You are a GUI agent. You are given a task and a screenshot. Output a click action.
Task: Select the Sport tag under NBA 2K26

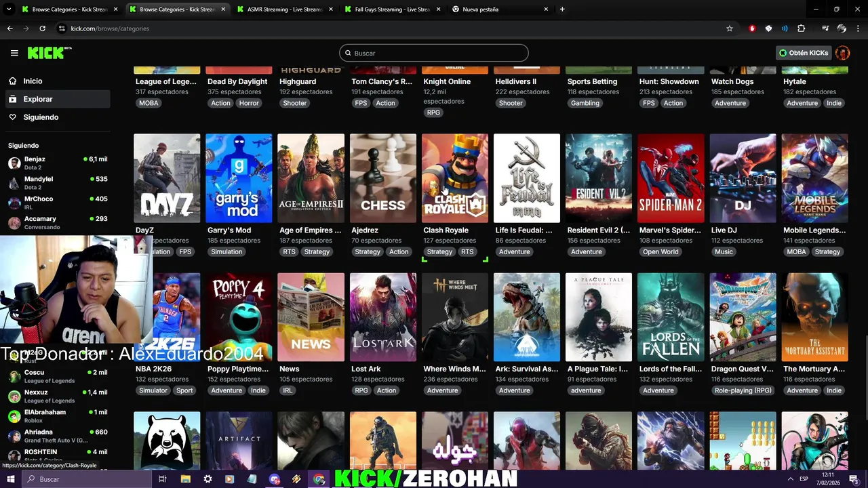(x=184, y=390)
